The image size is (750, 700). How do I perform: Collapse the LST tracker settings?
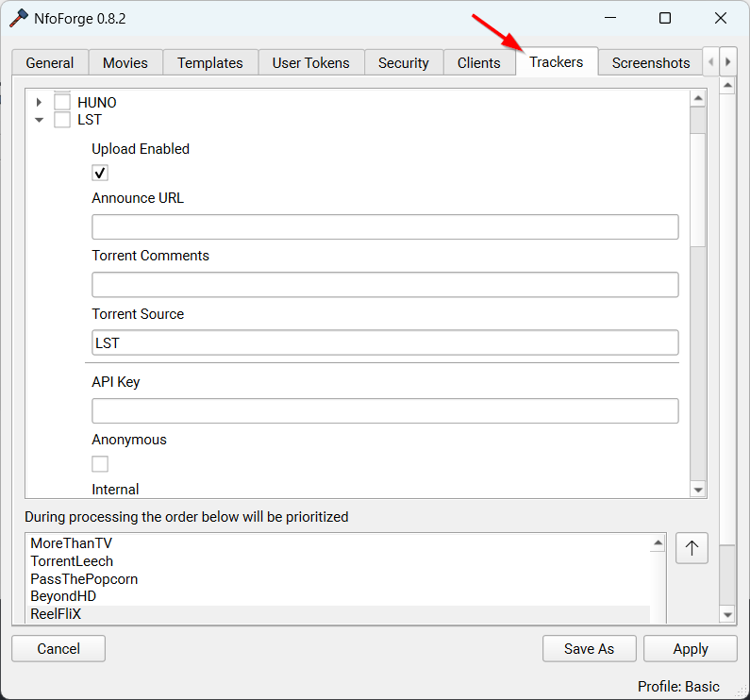click(x=40, y=120)
